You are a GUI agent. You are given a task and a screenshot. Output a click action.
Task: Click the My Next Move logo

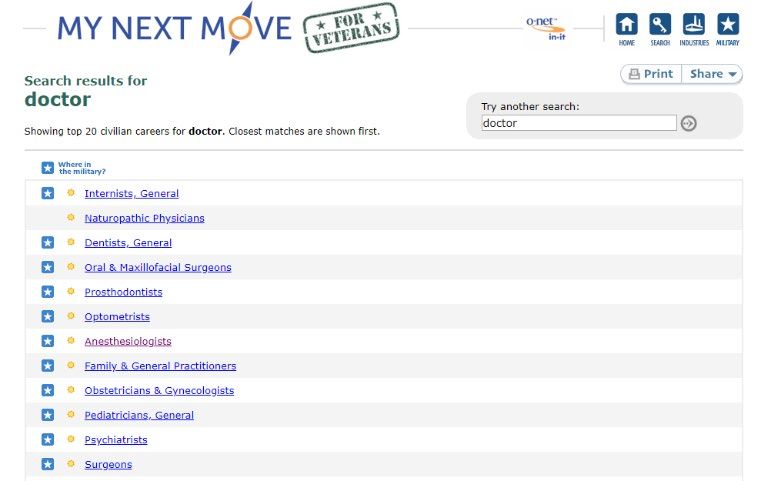click(175, 28)
